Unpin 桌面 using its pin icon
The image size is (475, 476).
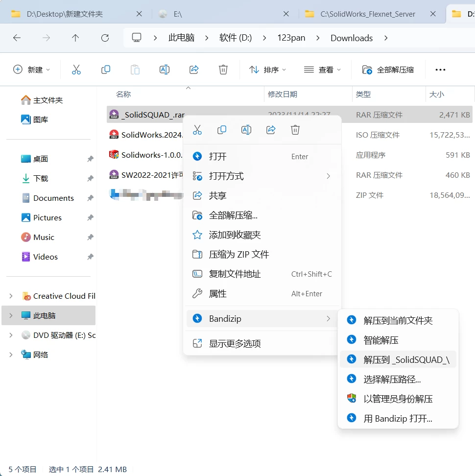point(90,159)
